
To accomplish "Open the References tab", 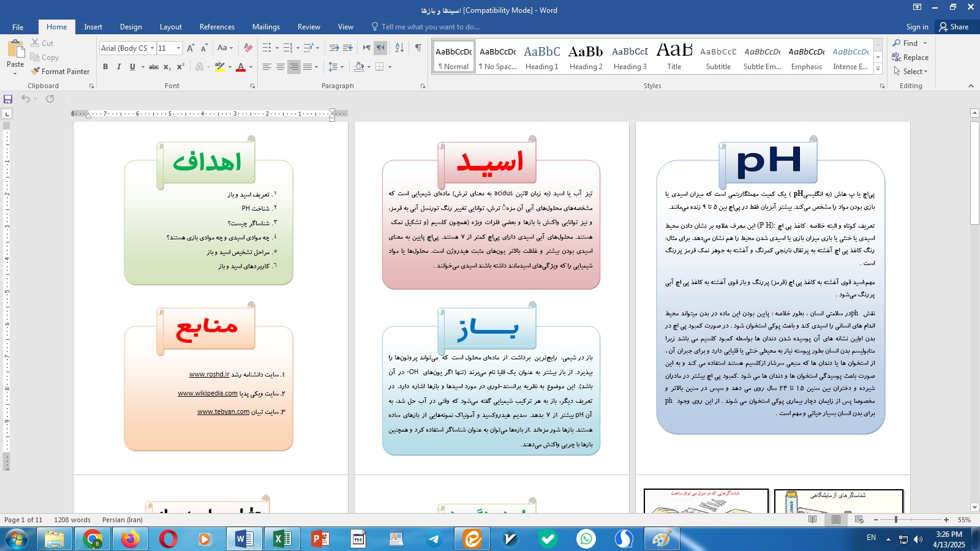I will pyautogui.click(x=217, y=27).
